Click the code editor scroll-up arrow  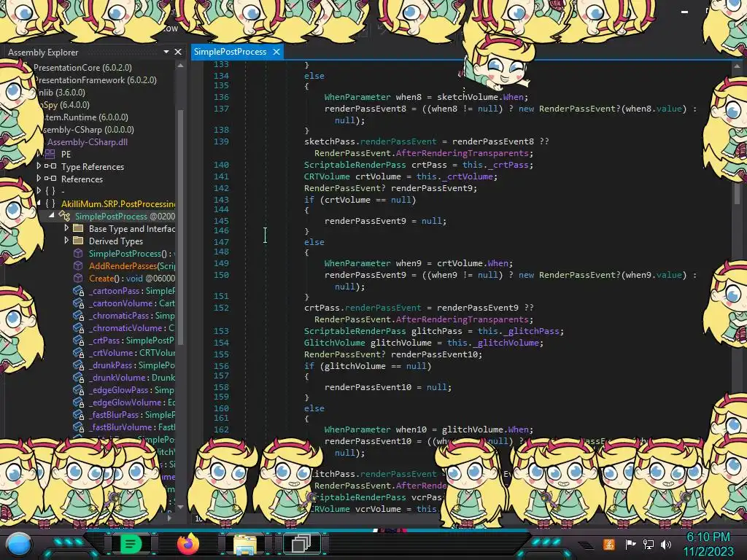pyautogui.click(x=738, y=66)
